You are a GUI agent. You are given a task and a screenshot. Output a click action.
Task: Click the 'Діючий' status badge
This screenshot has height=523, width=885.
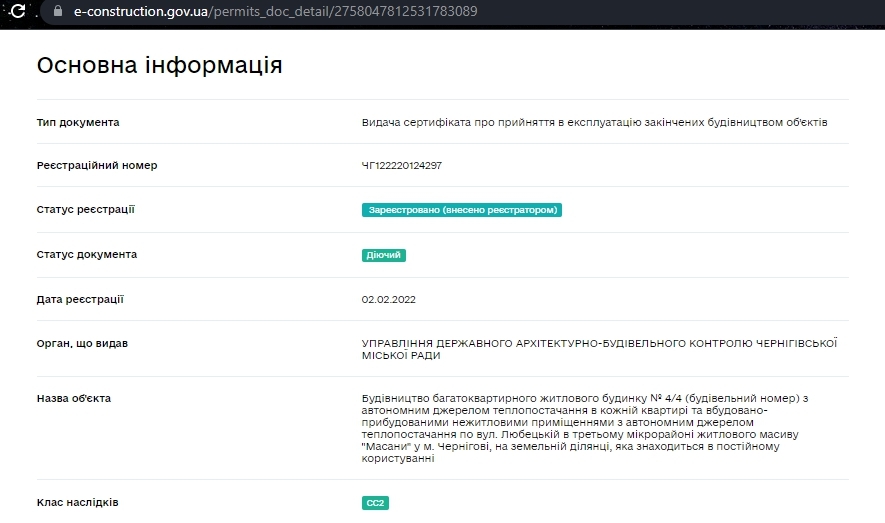384,255
